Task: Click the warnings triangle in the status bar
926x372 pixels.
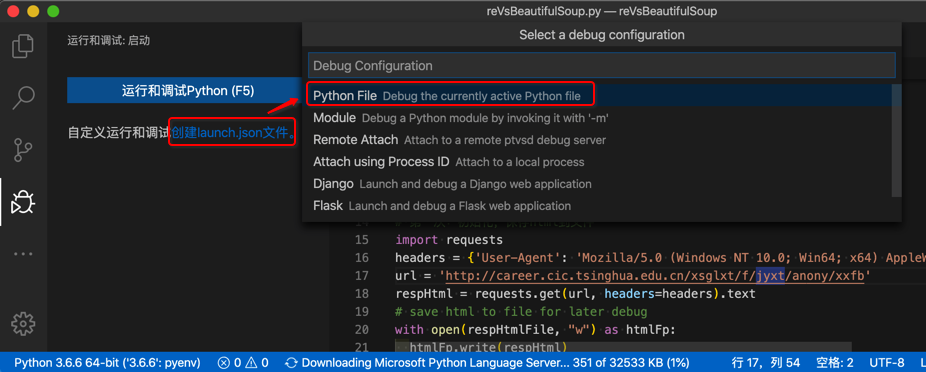Action: pyautogui.click(x=256, y=362)
